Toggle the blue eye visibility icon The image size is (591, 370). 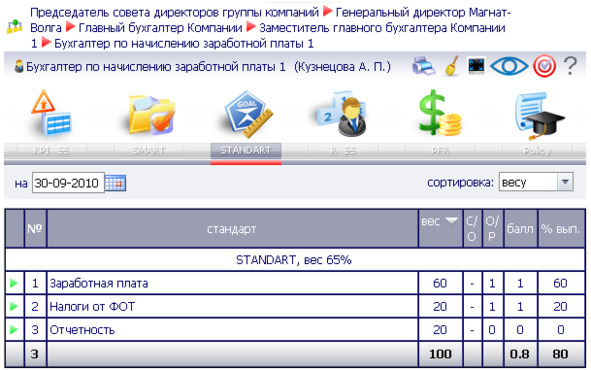pos(509,66)
